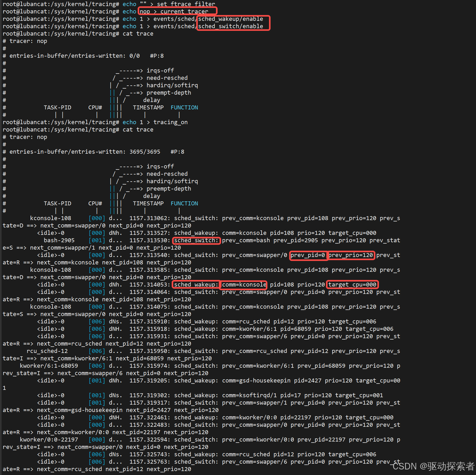The width and height of the screenshot is (476, 475).
Task: Click the highlighted 'sched_wakeup:' annotation
Action: [x=196, y=284]
